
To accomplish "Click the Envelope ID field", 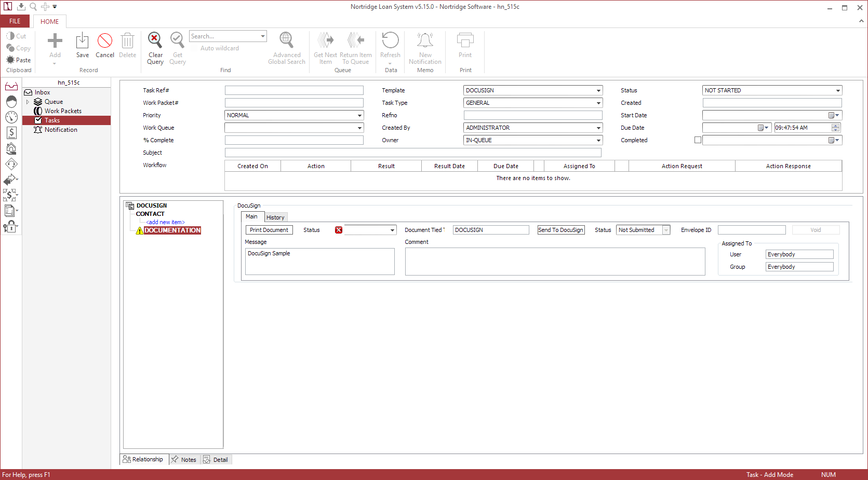I will click(752, 230).
